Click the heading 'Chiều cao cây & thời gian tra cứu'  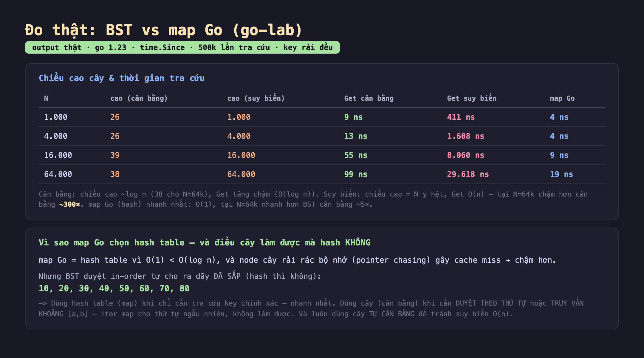pyautogui.click(x=122, y=78)
